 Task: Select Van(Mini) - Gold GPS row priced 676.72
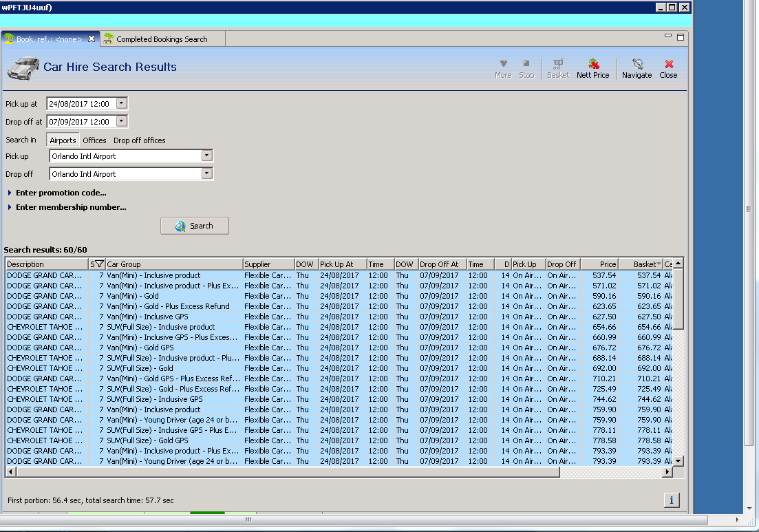click(x=339, y=348)
